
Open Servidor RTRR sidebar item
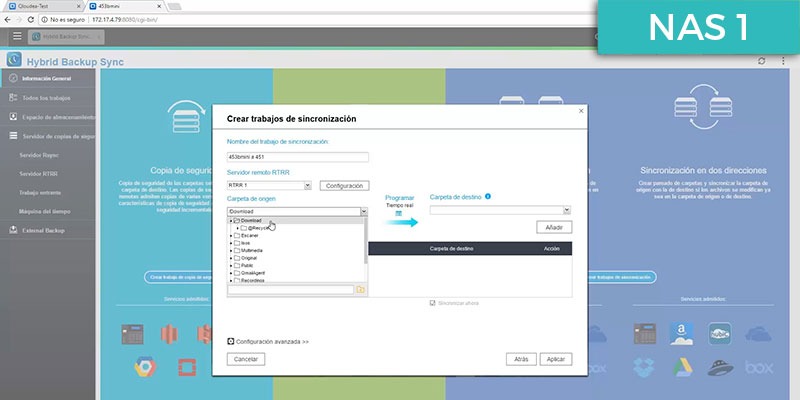[38, 174]
